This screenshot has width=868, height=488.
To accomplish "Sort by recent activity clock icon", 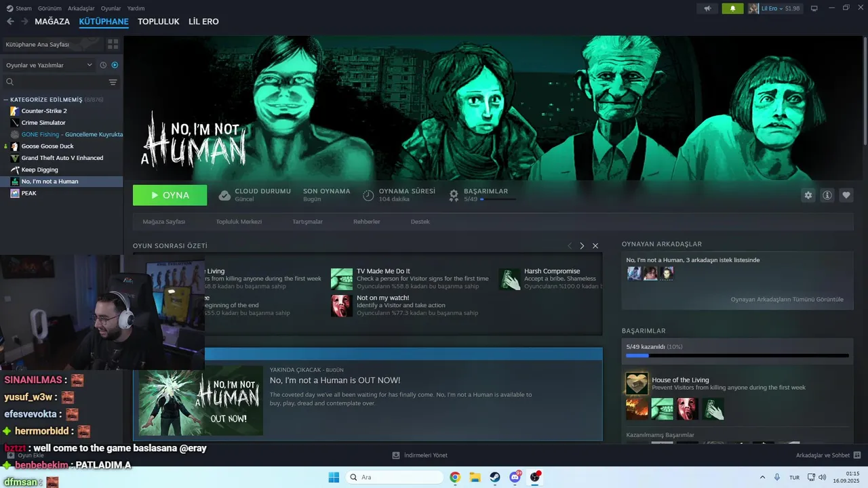I will point(103,65).
